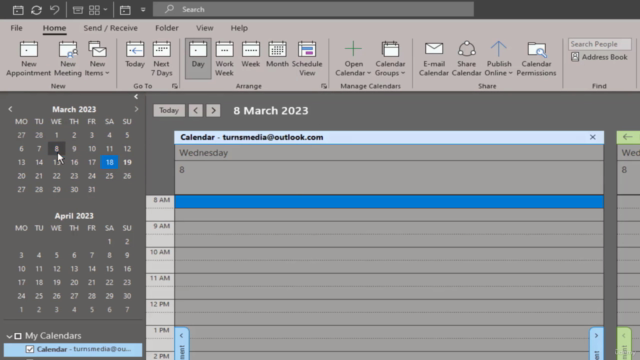Open the Folder tab
Image resolution: width=640 pixels, height=360 pixels.
167,28
